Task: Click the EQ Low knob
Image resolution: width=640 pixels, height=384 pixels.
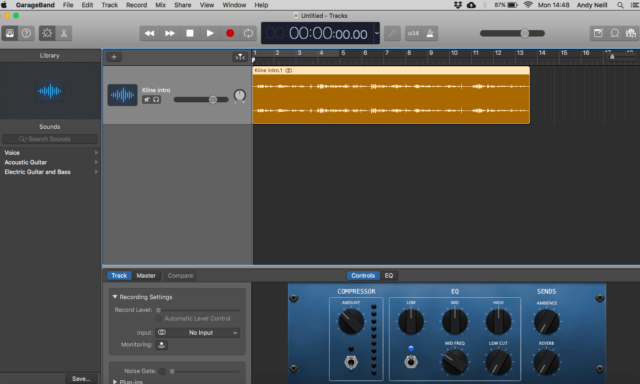Action: coord(411,322)
